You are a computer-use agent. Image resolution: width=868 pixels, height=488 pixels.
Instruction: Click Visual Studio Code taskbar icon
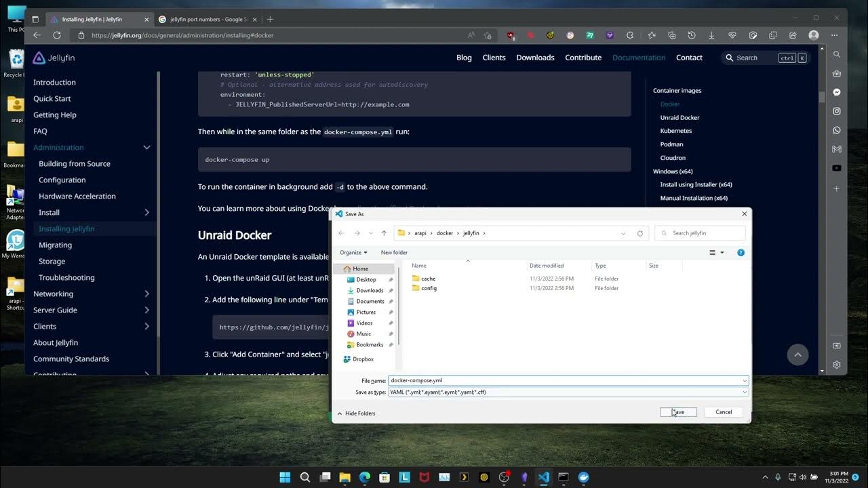coord(543,477)
